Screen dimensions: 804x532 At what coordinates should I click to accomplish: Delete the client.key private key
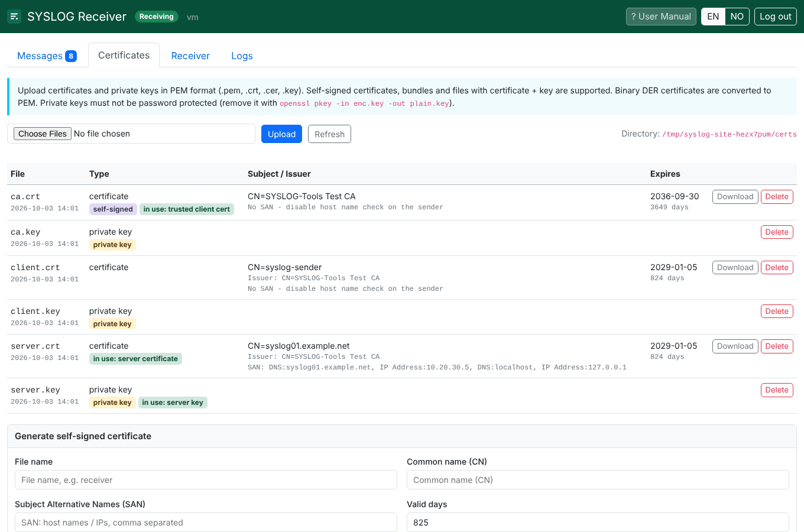[x=777, y=312]
